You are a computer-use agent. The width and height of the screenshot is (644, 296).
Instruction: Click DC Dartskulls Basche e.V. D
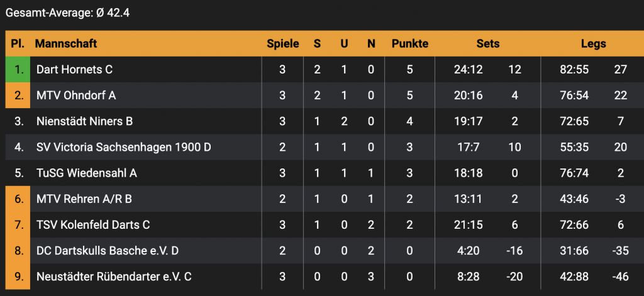click(x=108, y=251)
